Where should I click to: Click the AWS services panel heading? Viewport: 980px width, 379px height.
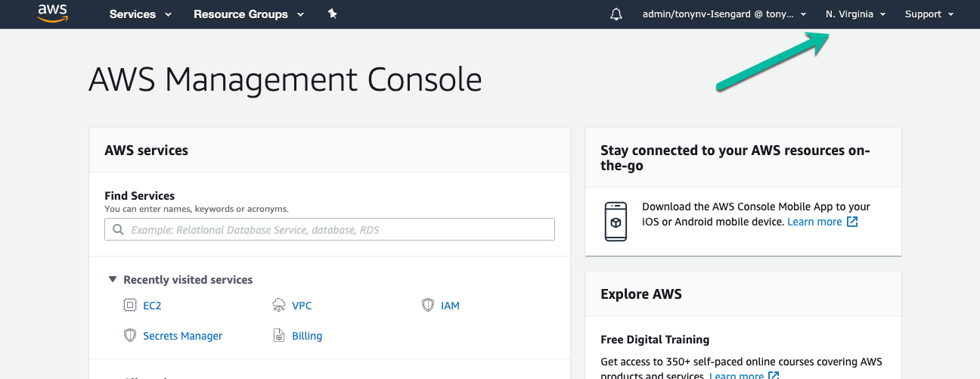[146, 151]
